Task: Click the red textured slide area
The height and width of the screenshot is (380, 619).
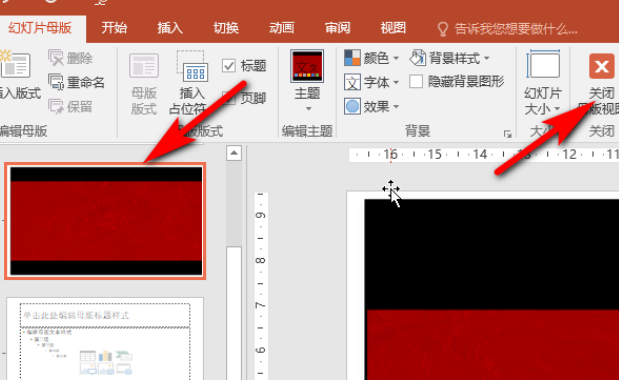Action: pyautogui.click(x=493, y=345)
